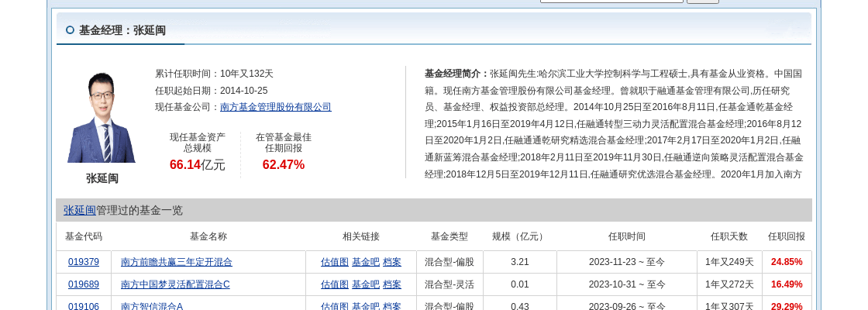
Task: Open the 南方智信混合A fund page
Action: pos(152,306)
